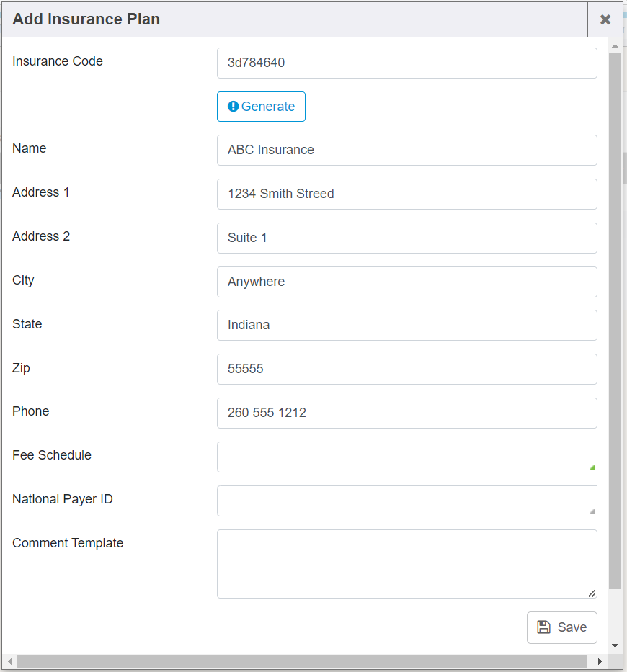Image resolution: width=627 pixels, height=672 pixels.
Task: Click the Generate insurance code button
Action: (261, 107)
